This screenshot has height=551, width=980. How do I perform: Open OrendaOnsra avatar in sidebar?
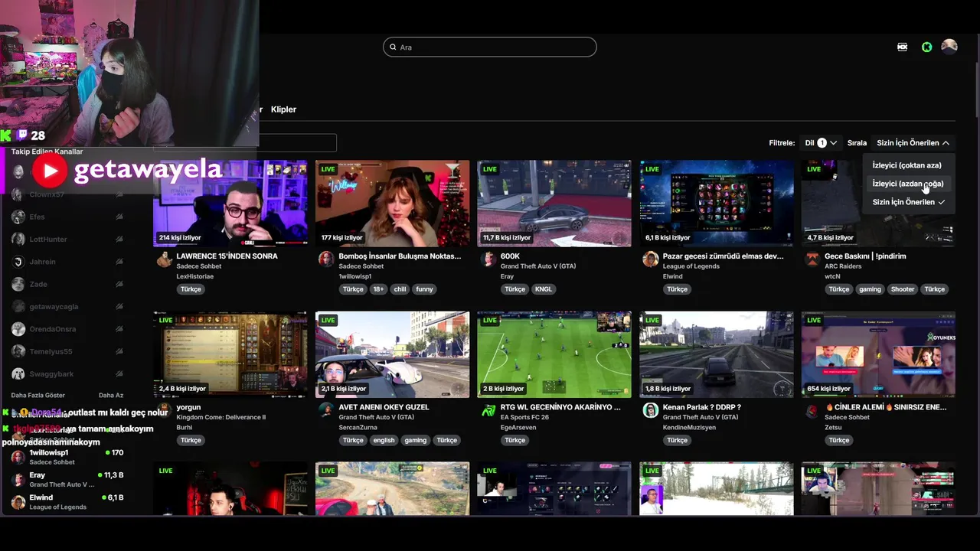point(18,329)
